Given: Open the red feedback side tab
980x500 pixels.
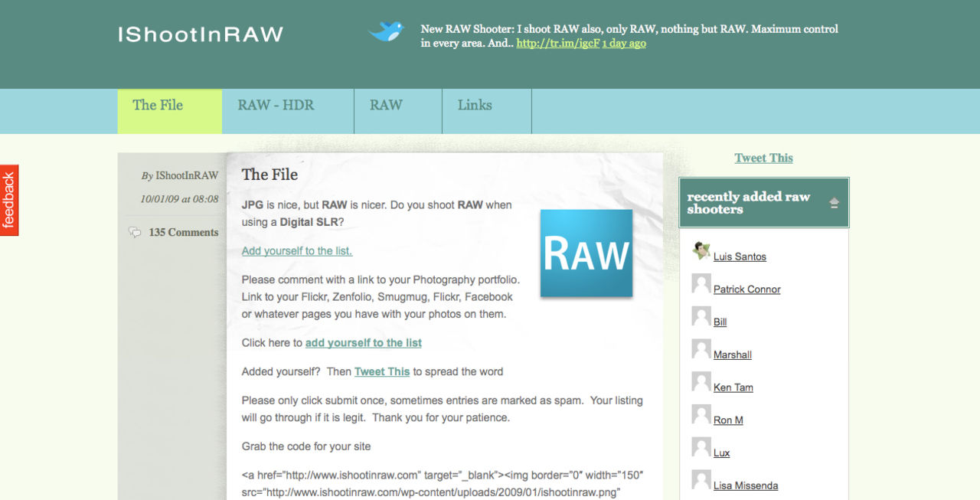Looking at the screenshot, I should (x=9, y=200).
